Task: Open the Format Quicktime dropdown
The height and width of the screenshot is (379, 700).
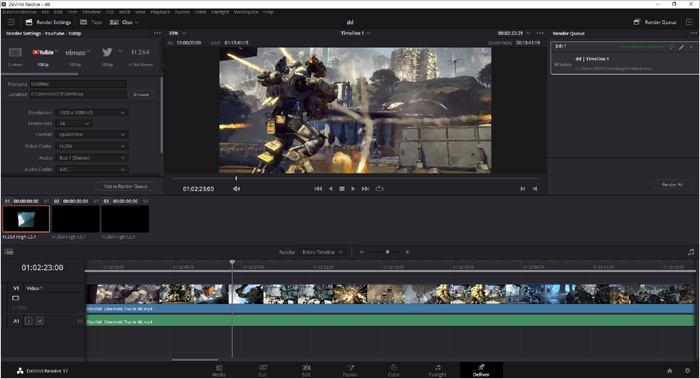Action: click(x=92, y=134)
